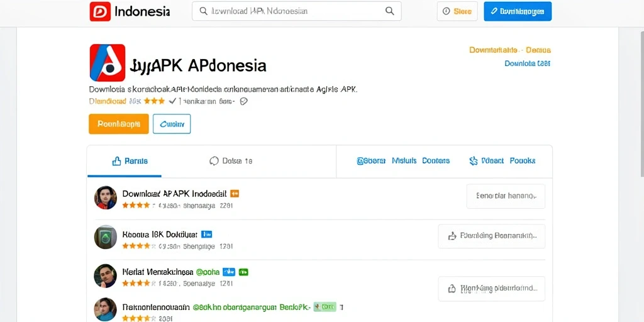Open the third reviewer's avatar
The height and width of the screenshot is (322, 644).
pos(106,275)
